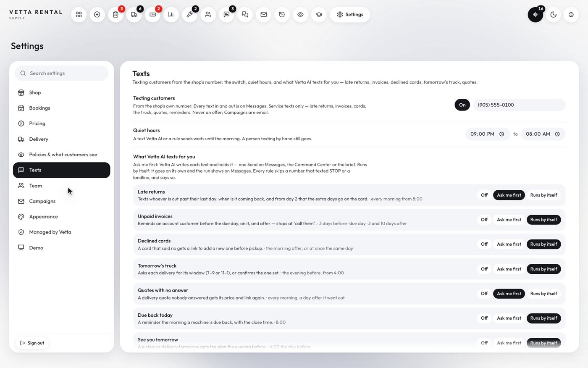
Task: Open Demo settings section
Action: (62, 248)
